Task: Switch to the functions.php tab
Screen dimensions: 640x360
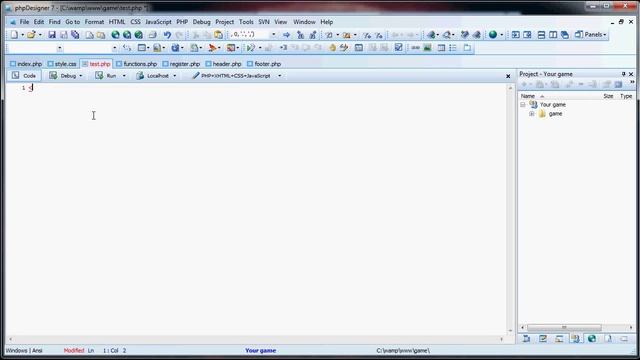Action: [x=137, y=64]
